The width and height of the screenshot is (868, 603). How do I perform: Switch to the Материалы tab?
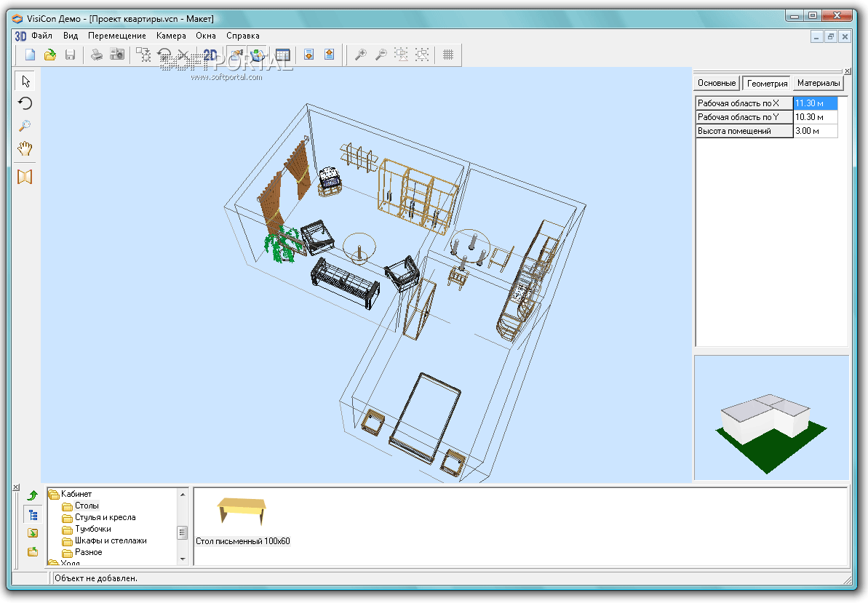[x=819, y=83]
